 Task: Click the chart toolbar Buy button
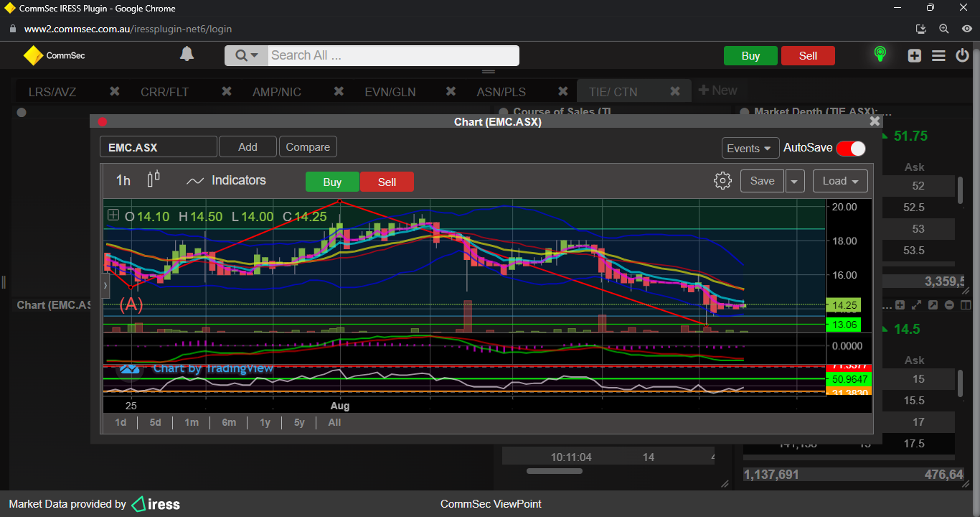pos(332,182)
